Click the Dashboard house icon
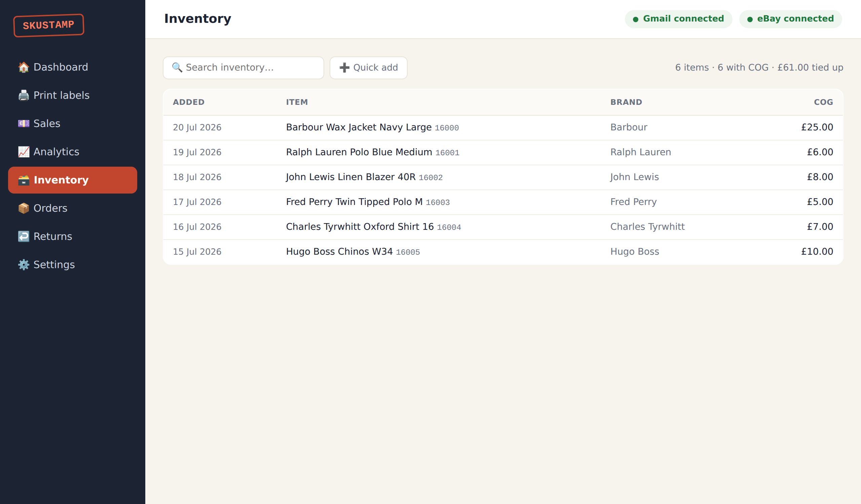Screen dimensions: 861x504 [24, 67]
